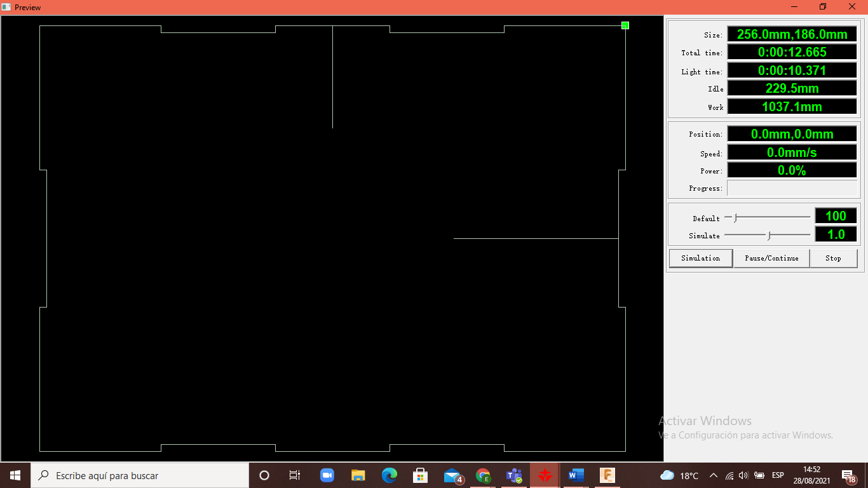Viewport: 868px width, 488px height.
Task: Select the Work distance value 1037.1mm
Action: coord(792,107)
